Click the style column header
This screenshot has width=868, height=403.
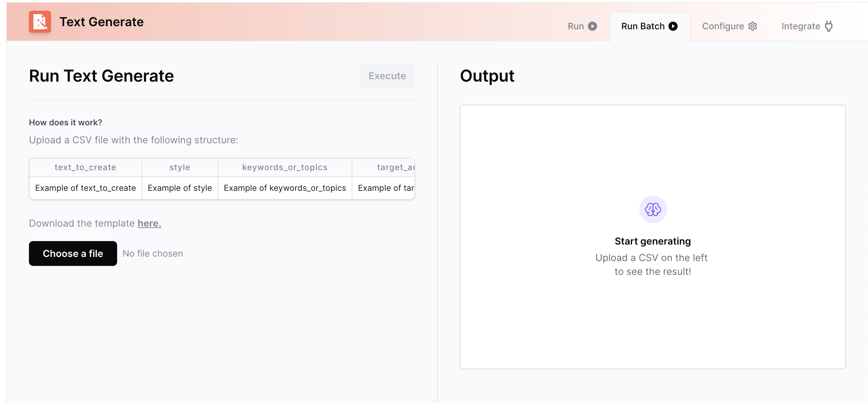pos(180,167)
